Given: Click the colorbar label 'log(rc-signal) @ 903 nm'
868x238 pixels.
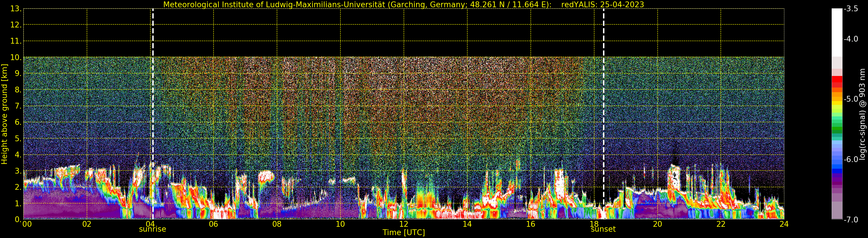Looking at the screenshot, I should 862,114.
